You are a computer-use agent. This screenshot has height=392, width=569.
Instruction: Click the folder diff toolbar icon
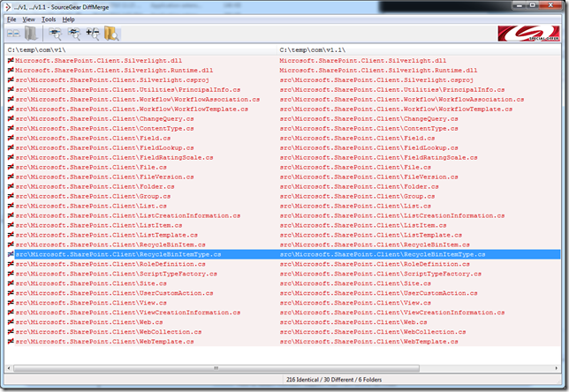coord(31,34)
